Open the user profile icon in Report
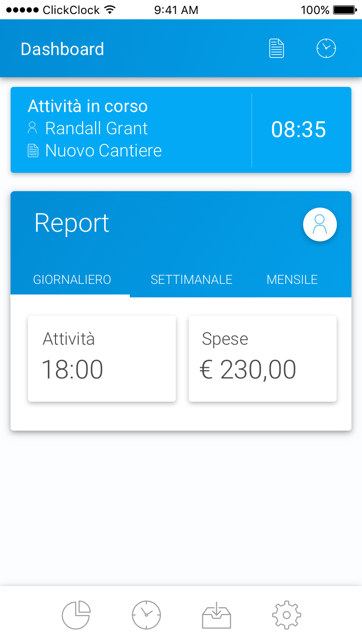This screenshot has width=362, height=644. tap(320, 224)
